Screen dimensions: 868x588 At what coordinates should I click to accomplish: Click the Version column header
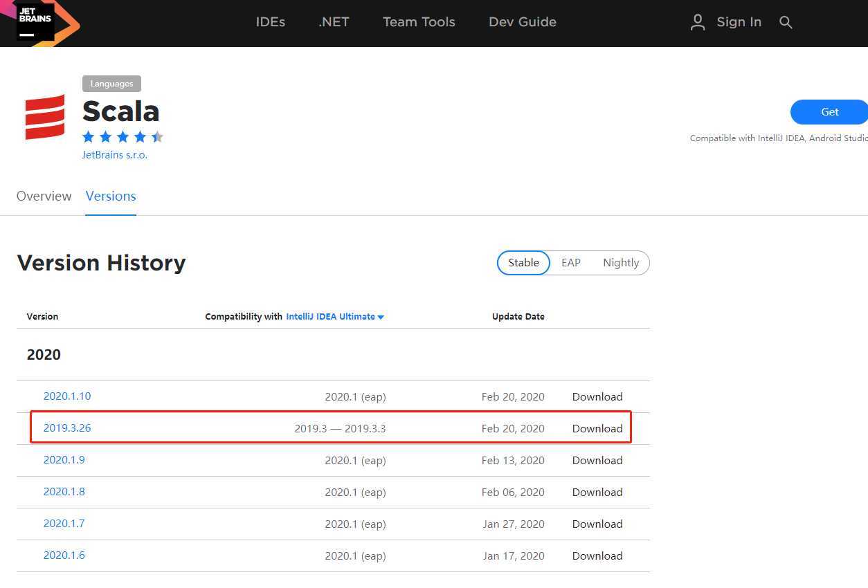[x=42, y=317]
